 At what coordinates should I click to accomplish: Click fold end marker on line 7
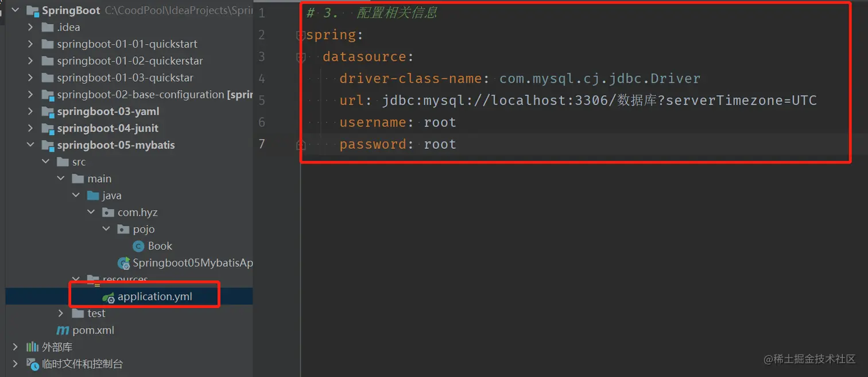300,145
